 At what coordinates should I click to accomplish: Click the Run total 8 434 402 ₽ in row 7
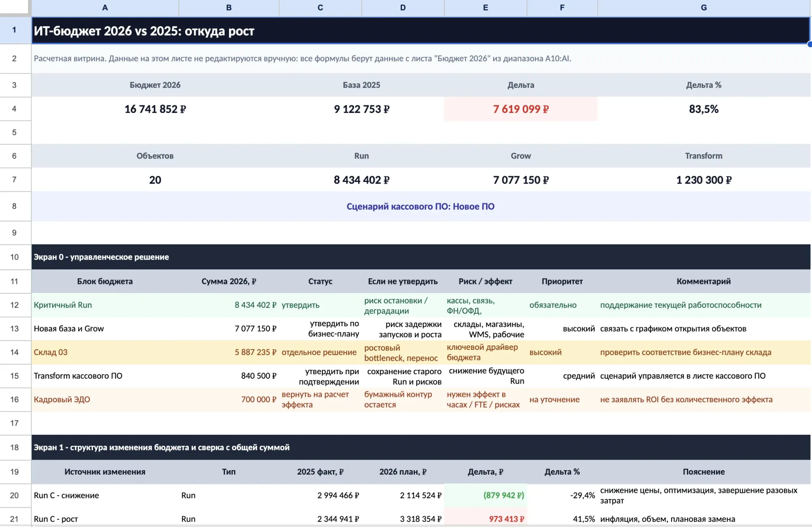tap(361, 180)
